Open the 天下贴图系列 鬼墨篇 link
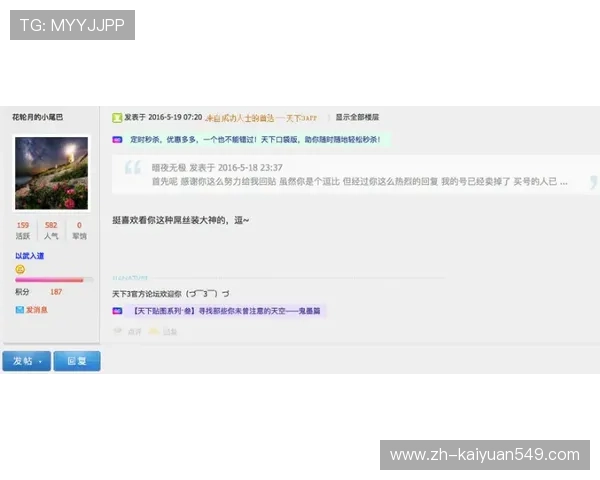Viewport: 600px width, 480px height. 227,311
